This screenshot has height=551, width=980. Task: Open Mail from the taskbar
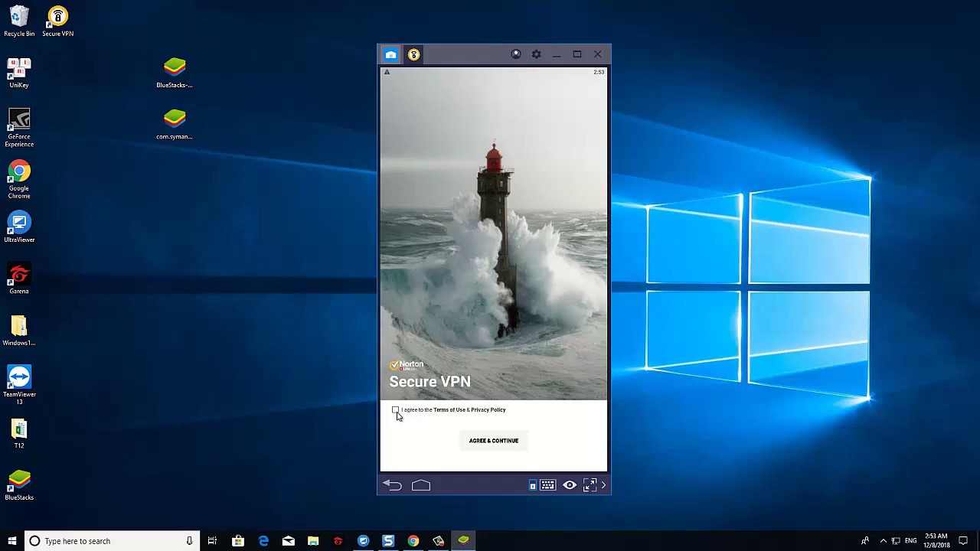pos(288,541)
